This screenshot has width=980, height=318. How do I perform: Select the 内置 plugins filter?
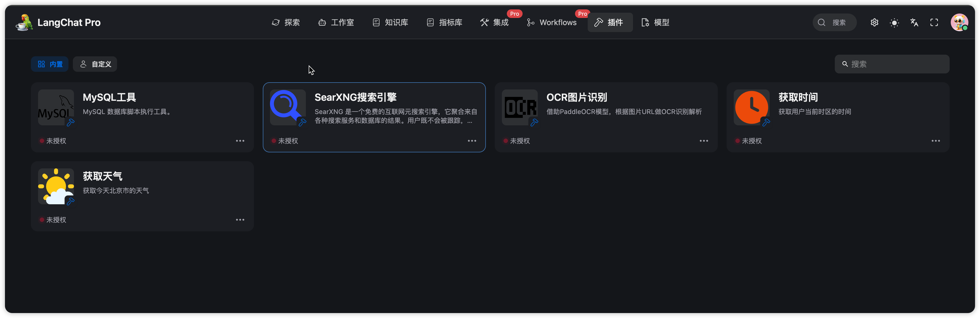pos(50,64)
